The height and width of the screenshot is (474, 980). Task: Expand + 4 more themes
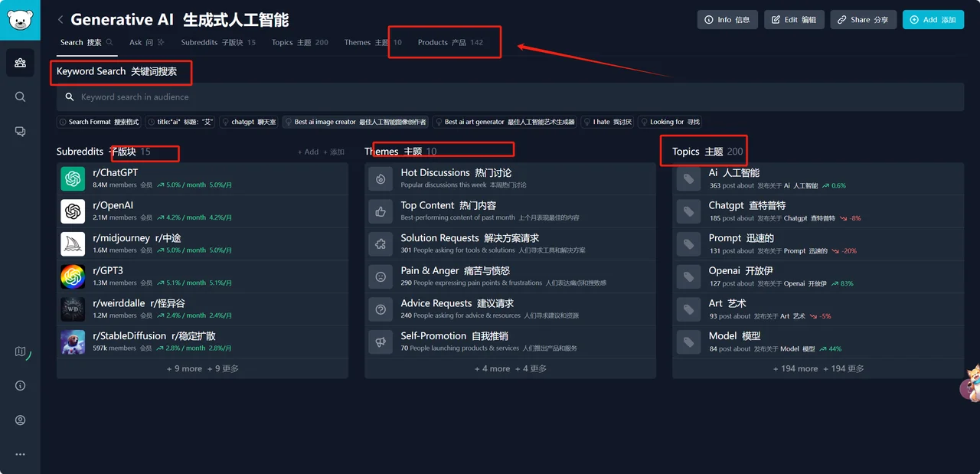[x=510, y=368]
